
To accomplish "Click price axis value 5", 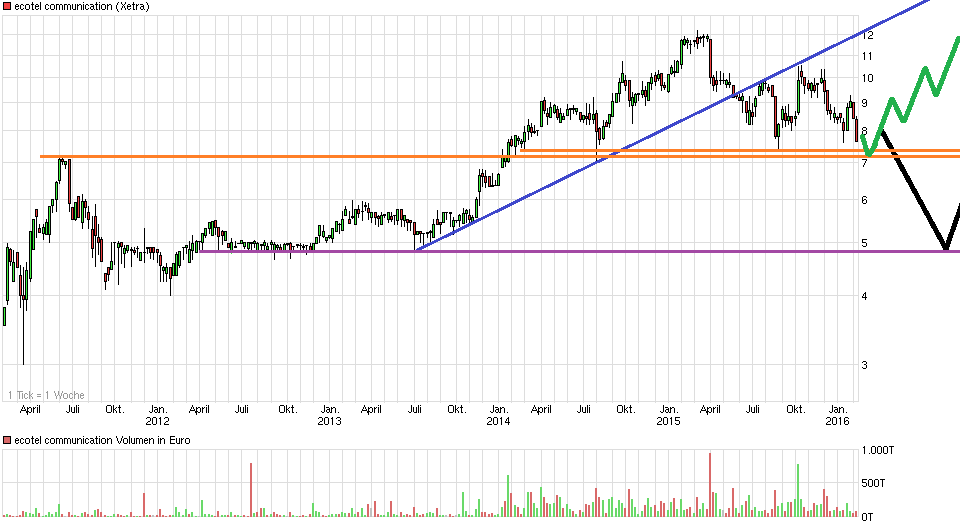I will [865, 243].
